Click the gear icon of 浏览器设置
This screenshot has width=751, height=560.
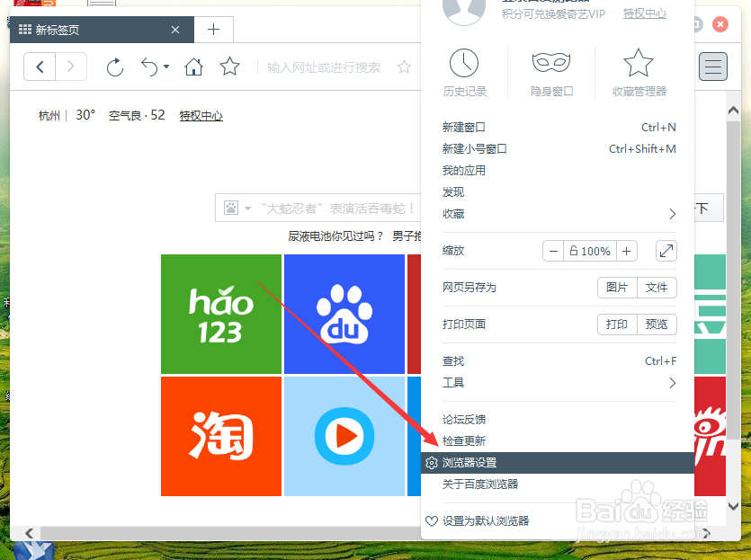click(x=432, y=463)
